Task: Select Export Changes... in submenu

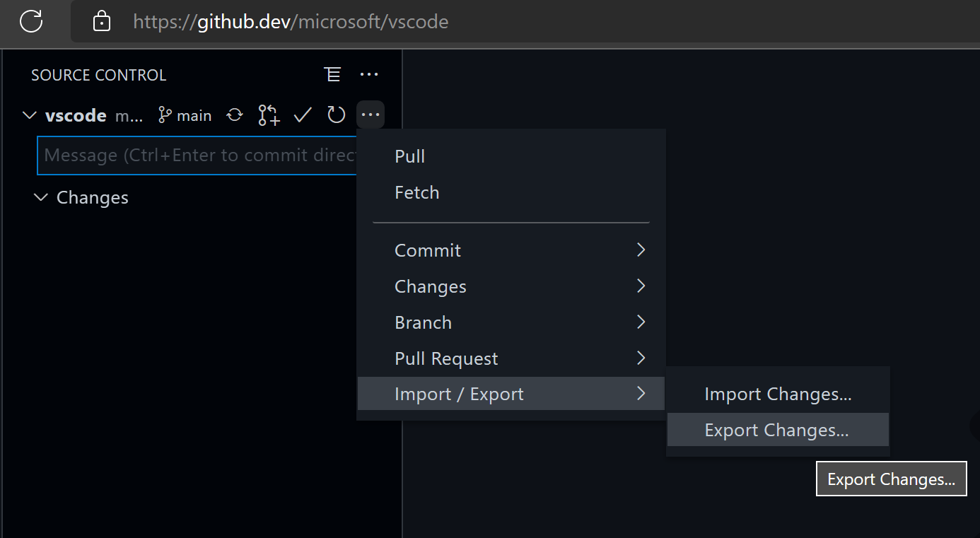Action: coord(778,430)
